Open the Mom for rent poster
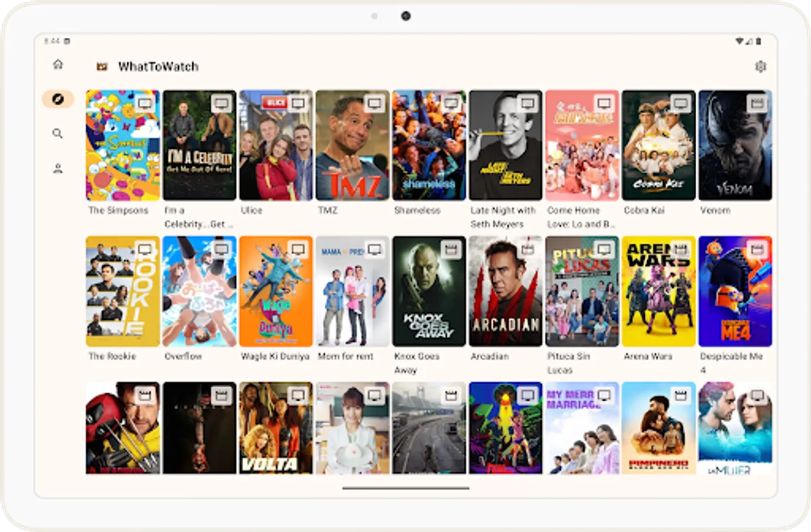The height and width of the screenshot is (532, 811). coord(353,291)
